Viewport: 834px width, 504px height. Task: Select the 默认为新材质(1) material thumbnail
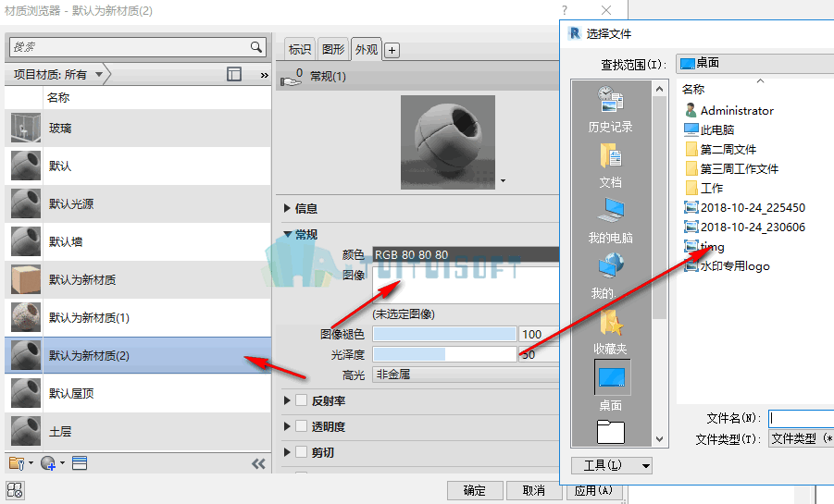point(26,317)
